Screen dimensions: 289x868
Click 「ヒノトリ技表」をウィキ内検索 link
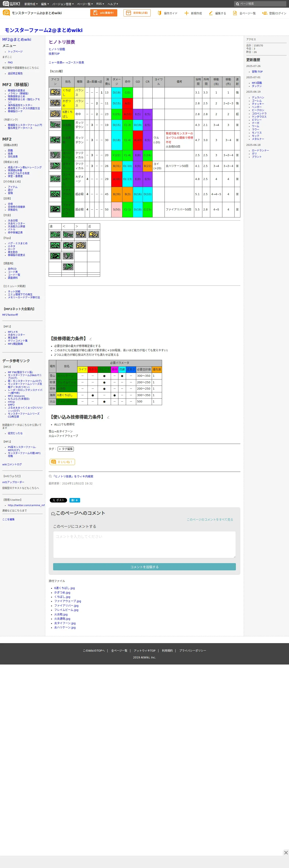pyautogui.click(x=73, y=476)
